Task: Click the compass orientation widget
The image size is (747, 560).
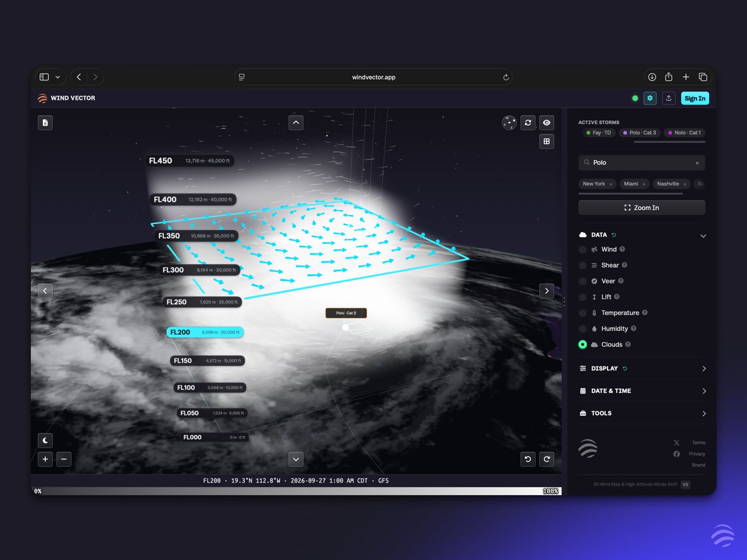Action: point(509,123)
